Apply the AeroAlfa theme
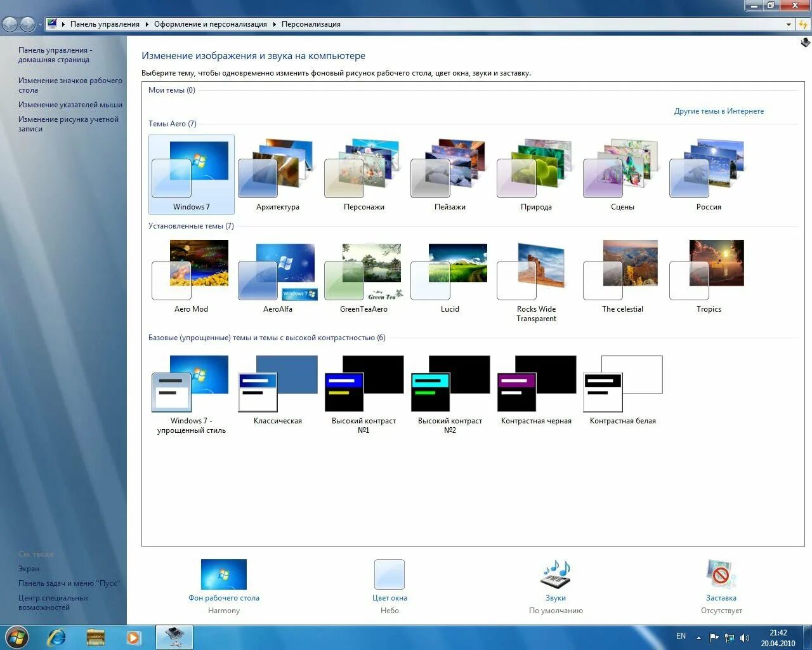Image resolution: width=812 pixels, height=650 pixels. pos(277,277)
